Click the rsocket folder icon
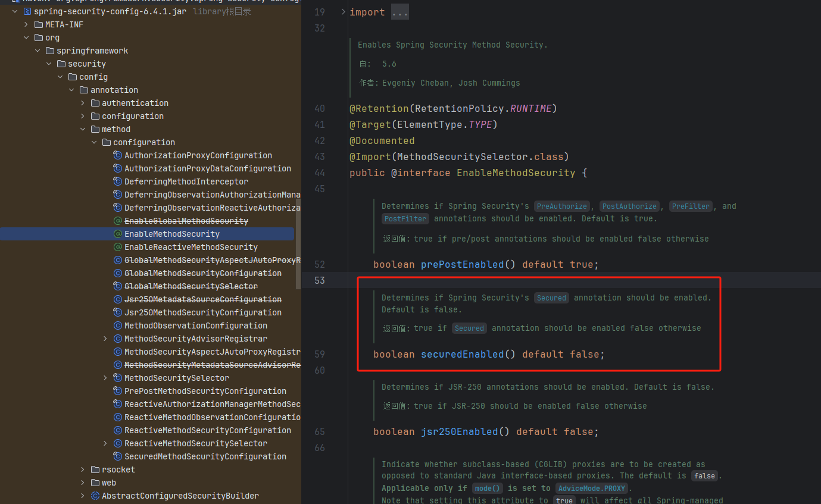This screenshot has width=821, height=504. (95, 469)
